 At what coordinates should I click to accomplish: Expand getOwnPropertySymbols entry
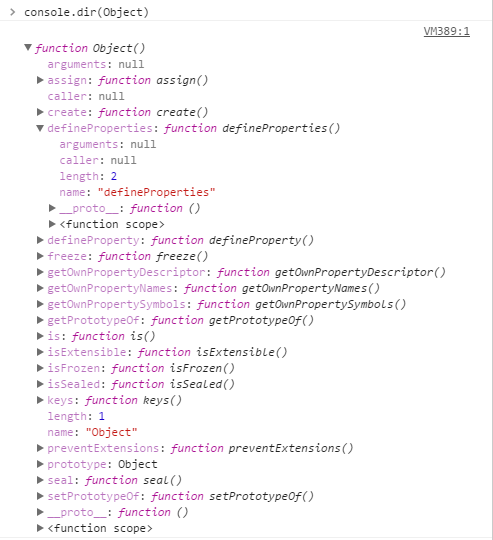point(40,304)
